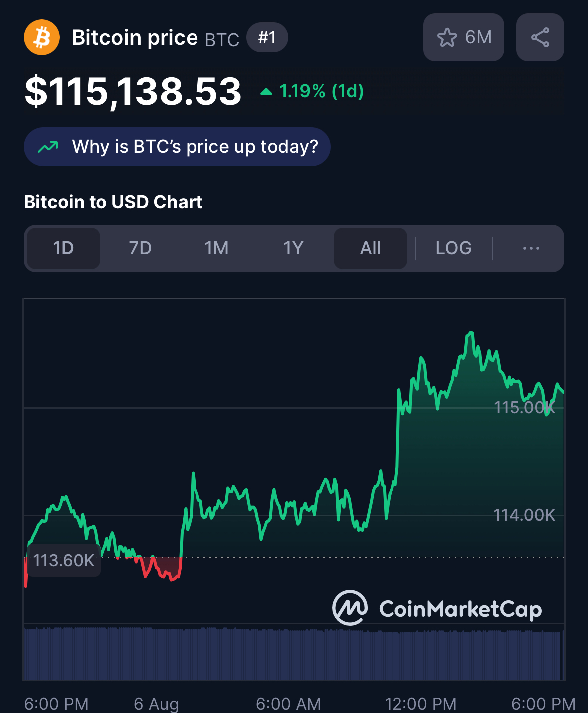Click the green up-triangle price change indicator
Viewport: 588px width, 713px height.
pos(266,91)
